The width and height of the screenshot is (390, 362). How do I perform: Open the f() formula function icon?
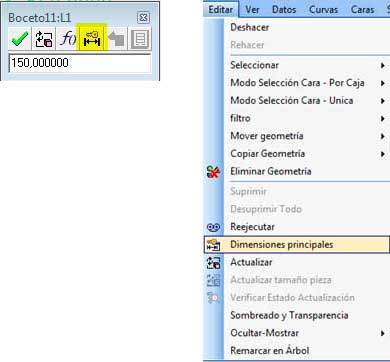(x=67, y=39)
